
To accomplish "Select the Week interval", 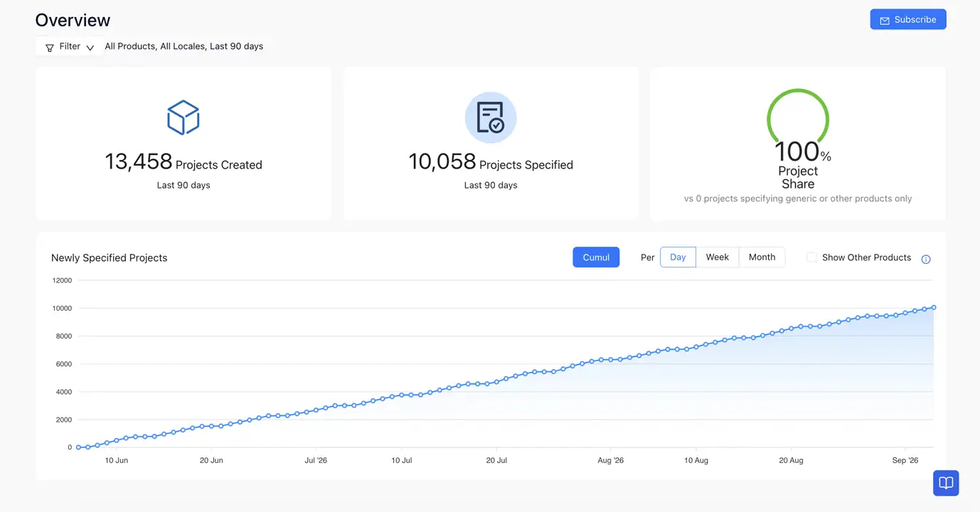I will tap(717, 257).
